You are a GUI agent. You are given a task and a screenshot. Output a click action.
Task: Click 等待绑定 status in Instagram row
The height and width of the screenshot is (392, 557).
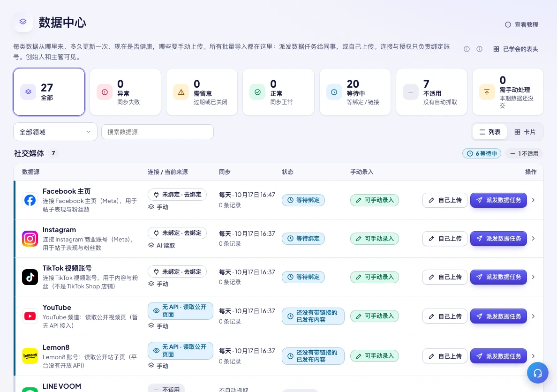303,239
